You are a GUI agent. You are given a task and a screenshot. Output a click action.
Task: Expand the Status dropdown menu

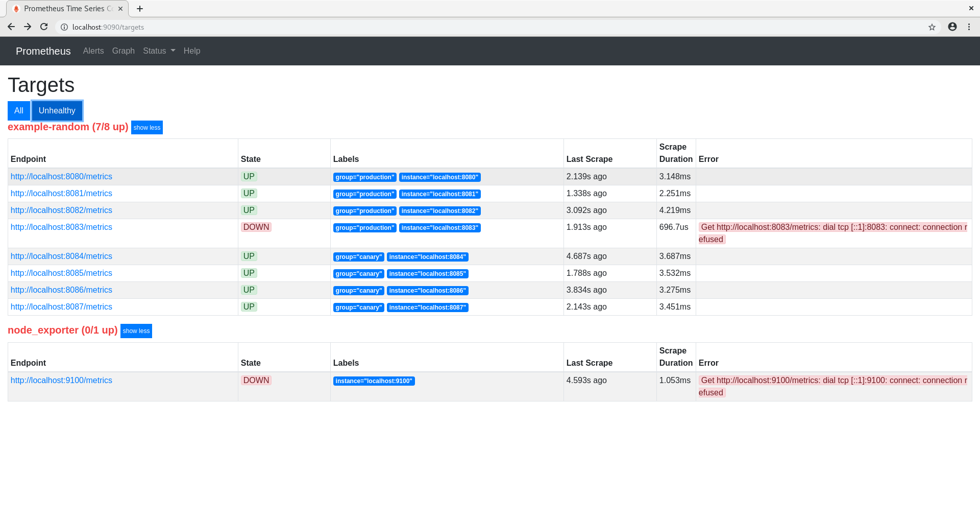coord(159,51)
